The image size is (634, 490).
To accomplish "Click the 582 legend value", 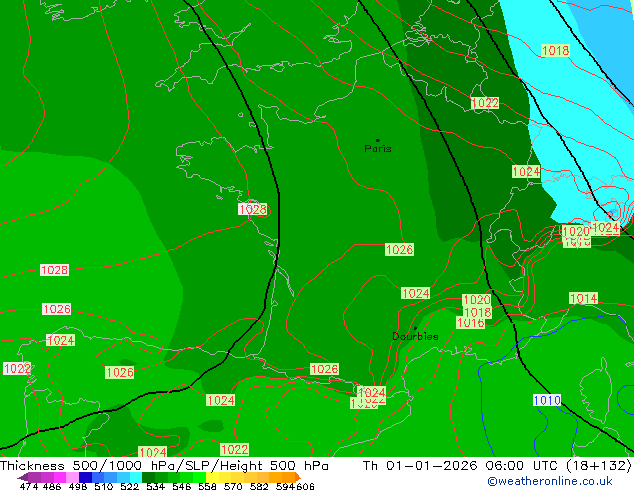I will pos(259,486).
